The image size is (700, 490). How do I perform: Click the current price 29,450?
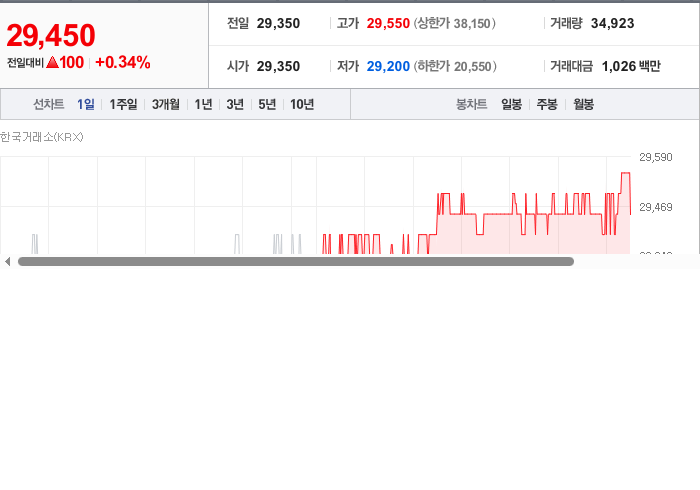[x=51, y=35]
